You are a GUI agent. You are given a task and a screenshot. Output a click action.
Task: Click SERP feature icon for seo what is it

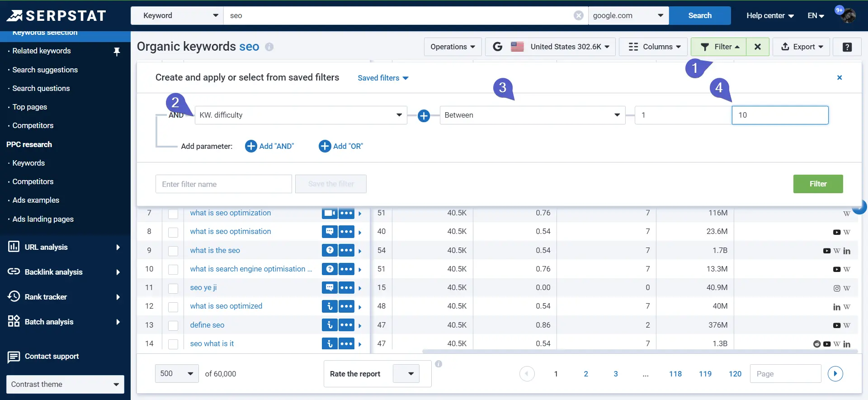pos(330,343)
